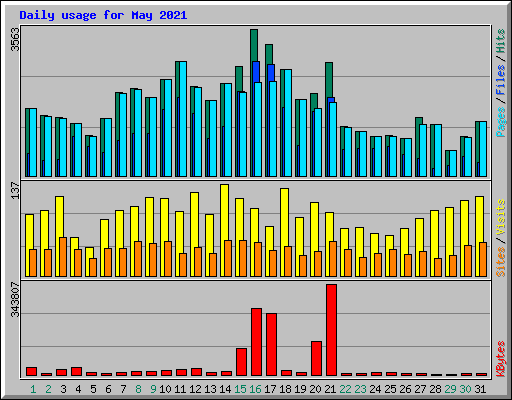This screenshot has width=512, height=400.
Task: Click the blue Files bar for day 16
Action: click(256, 72)
